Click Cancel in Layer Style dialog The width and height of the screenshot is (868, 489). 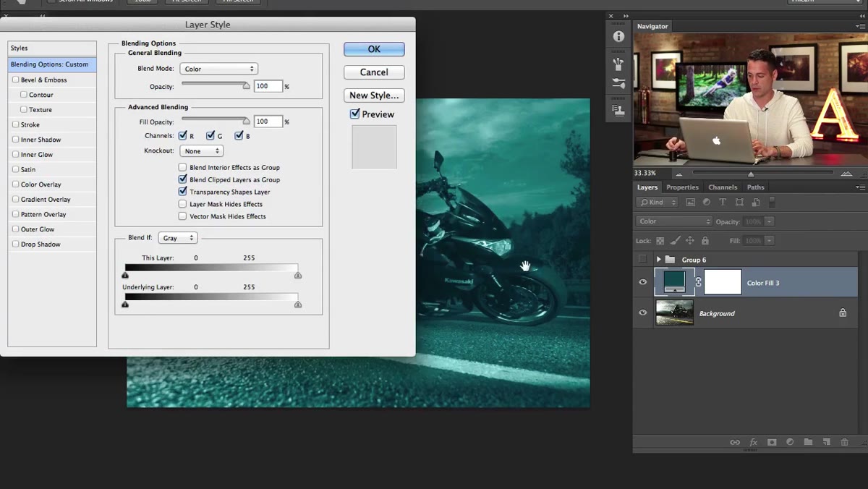[374, 72]
